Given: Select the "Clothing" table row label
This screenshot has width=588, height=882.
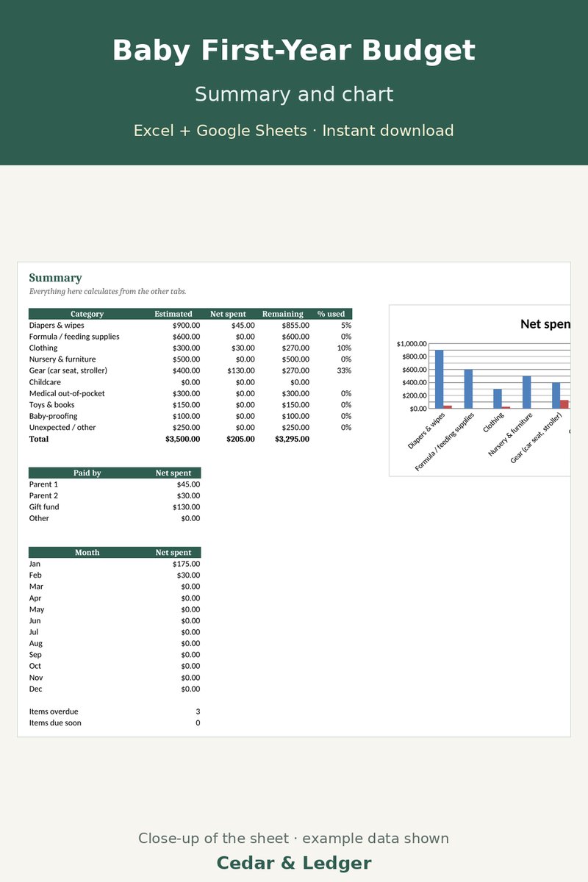Looking at the screenshot, I should [43, 348].
